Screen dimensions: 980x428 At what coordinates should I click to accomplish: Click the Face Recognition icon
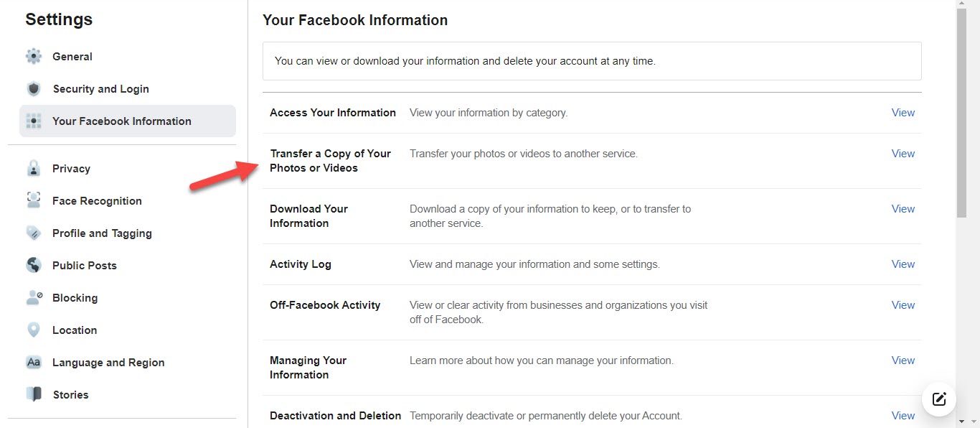pos(34,201)
